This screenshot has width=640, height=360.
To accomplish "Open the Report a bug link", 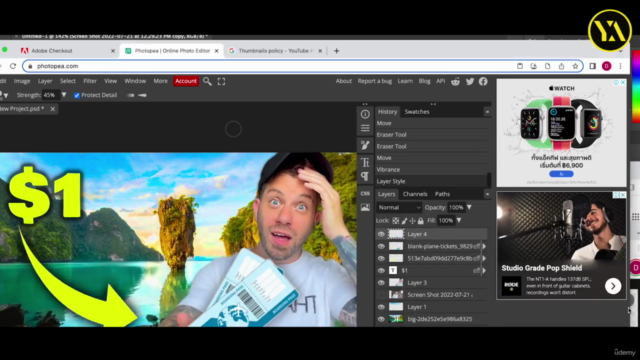I will [375, 81].
